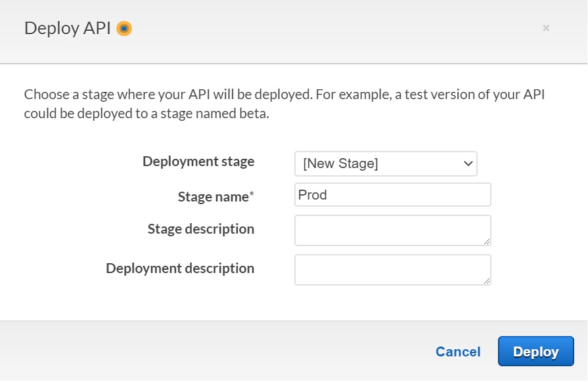
Task: Click inside the Deployment description text area
Action: coord(392,270)
